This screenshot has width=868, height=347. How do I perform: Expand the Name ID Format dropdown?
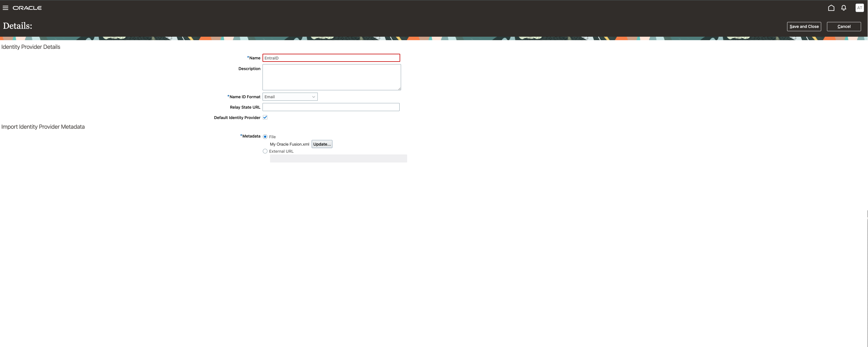pyautogui.click(x=290, y=97)
